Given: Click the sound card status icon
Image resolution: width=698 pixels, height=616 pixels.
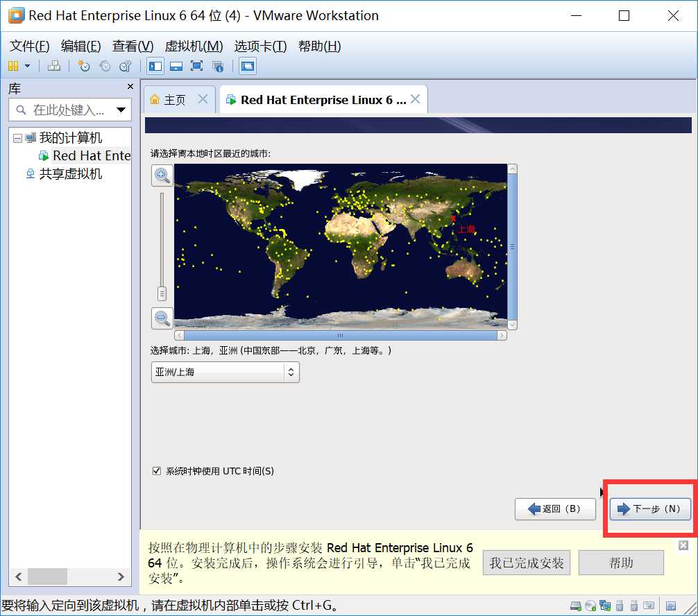Looking at the screenshot, I should tap(649, 606).
